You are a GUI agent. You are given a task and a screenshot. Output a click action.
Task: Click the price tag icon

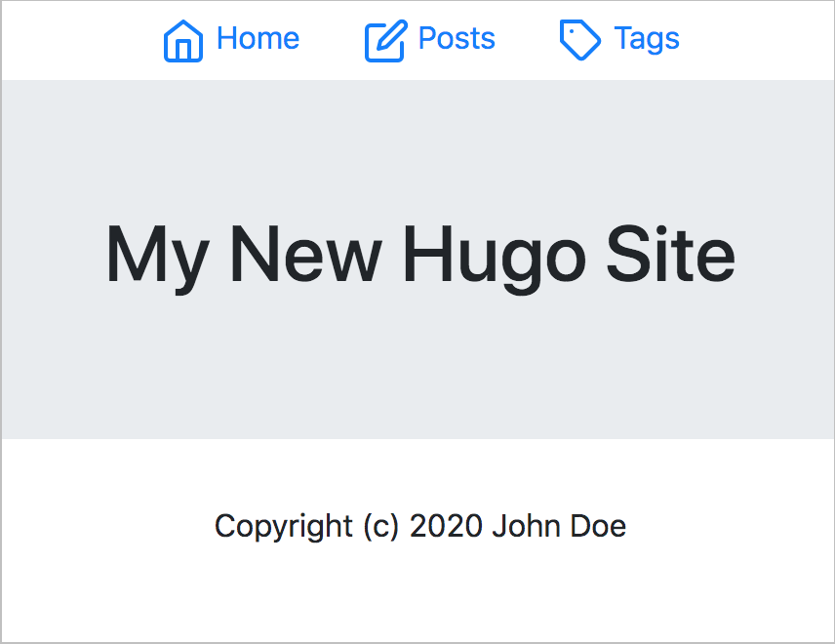click(x=580, y=40)
